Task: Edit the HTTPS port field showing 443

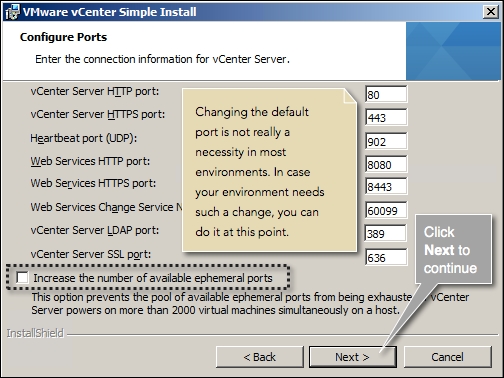Action: tap(386, 117)
